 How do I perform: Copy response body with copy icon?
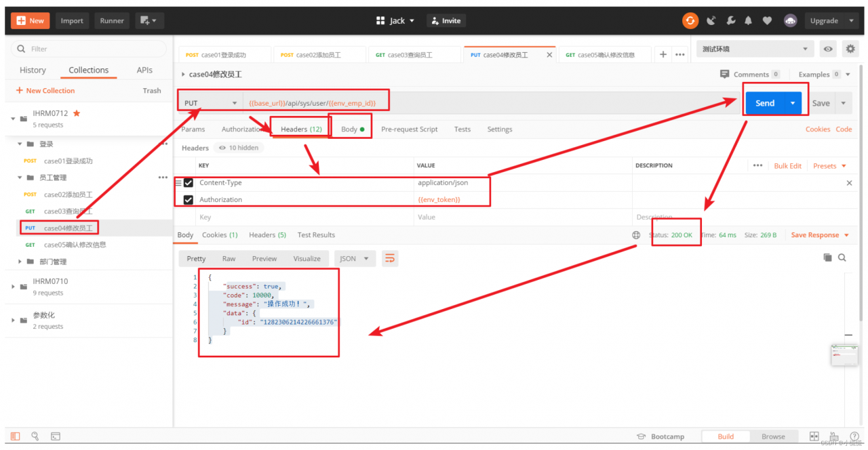click(827, 258)
